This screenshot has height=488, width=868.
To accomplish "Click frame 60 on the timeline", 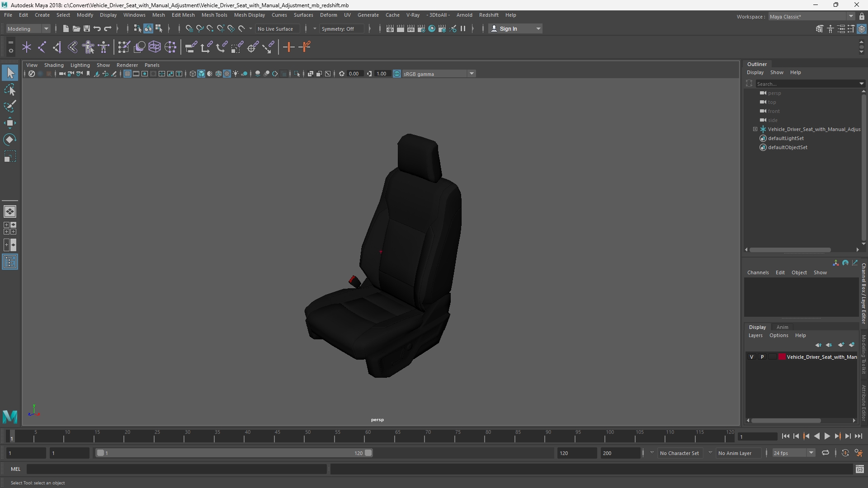I will pos(368,436).
